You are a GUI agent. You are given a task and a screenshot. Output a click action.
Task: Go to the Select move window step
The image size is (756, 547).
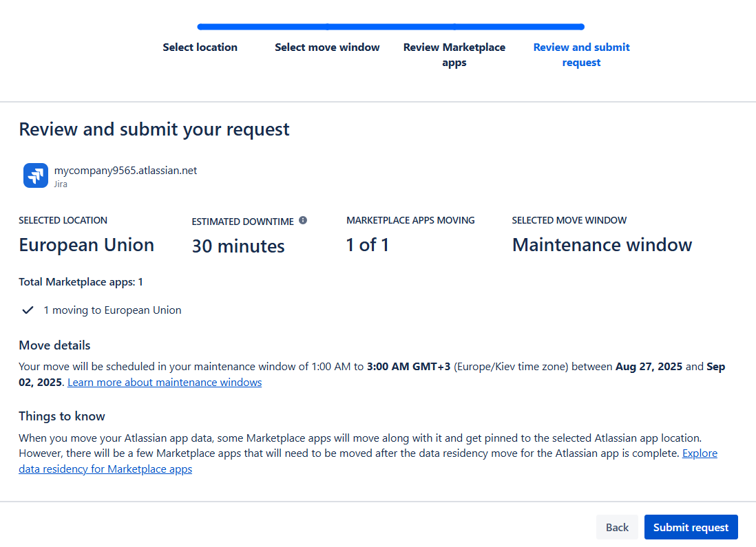[327, 47]
